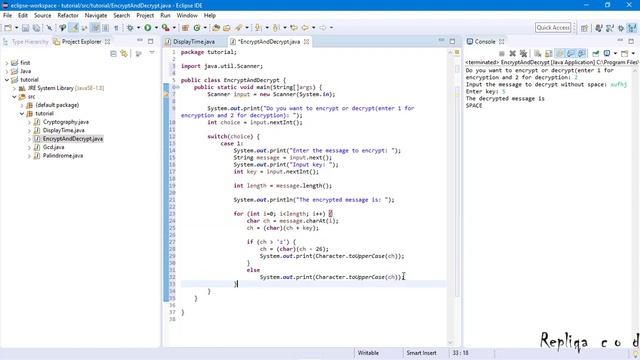Image resolution: width=640 pixels, height=360 pixels.
Task: Select EncryptAndDecrypt.java in Project Explorer
Action: tap(73, 139)
